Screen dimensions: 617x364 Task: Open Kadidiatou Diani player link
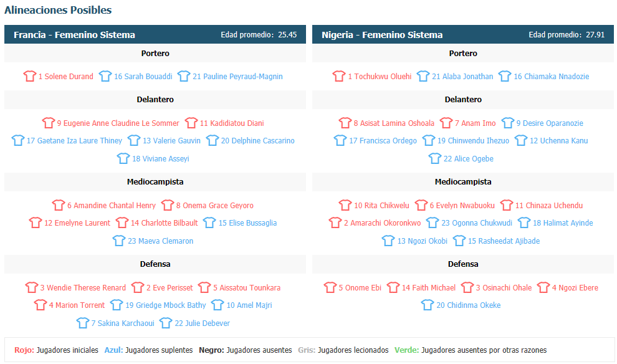point(232,123)
